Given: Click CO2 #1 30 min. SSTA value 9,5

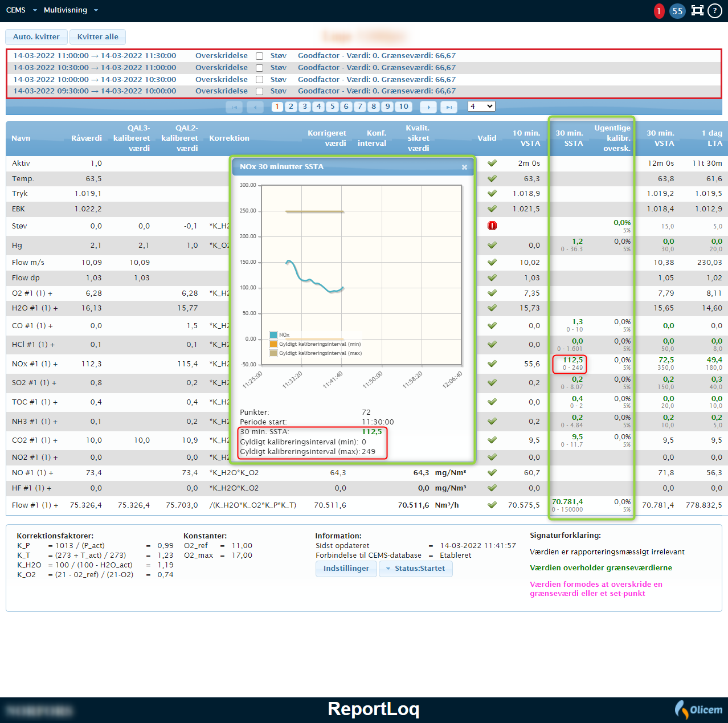Looking at the screenshot, I should [x=578, y=437].
